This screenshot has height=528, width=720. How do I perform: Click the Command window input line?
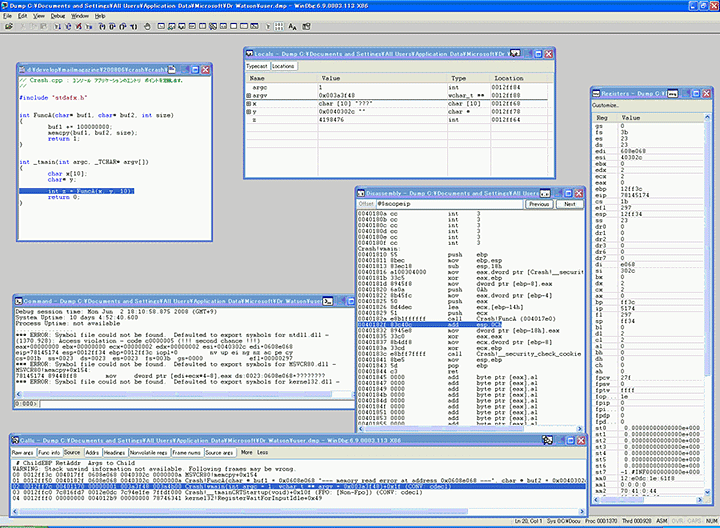(197, 404)
